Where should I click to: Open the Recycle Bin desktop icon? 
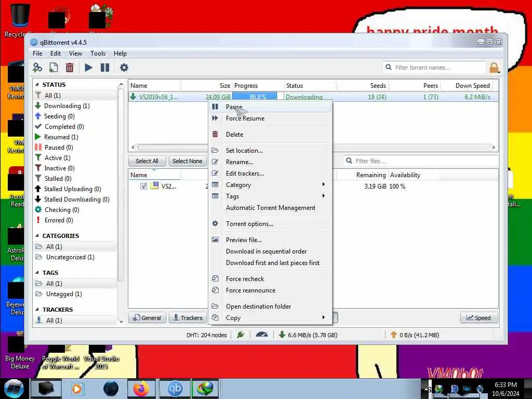[x=20, y=20]
